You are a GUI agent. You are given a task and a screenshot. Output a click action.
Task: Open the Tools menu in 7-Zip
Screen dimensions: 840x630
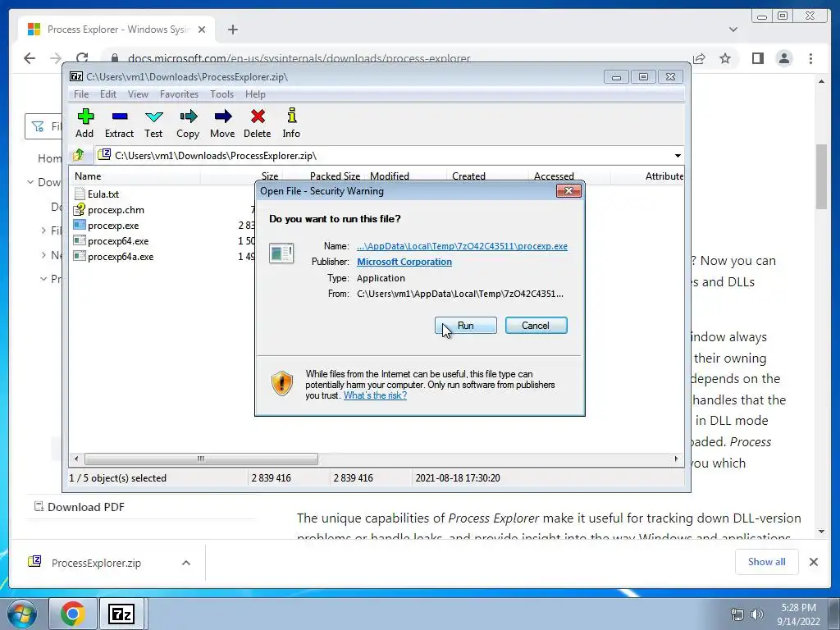[221, 94]
